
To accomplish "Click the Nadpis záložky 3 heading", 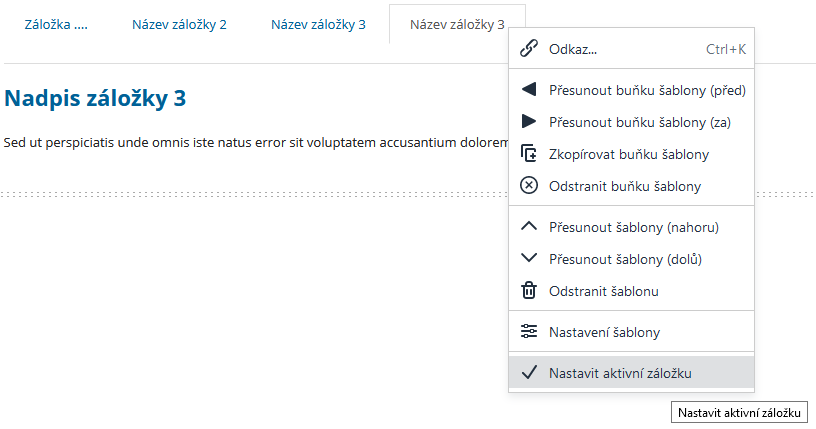I will tap(95, 98).
